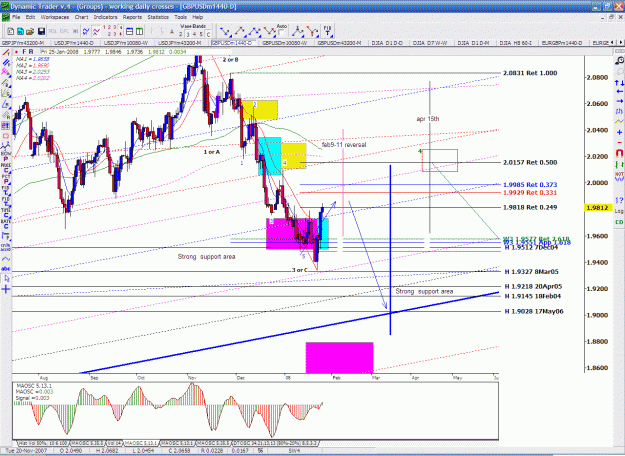Click the H 1.9327 8Mar05 label
The image size is (625, 456).
[x=531, y=271]
